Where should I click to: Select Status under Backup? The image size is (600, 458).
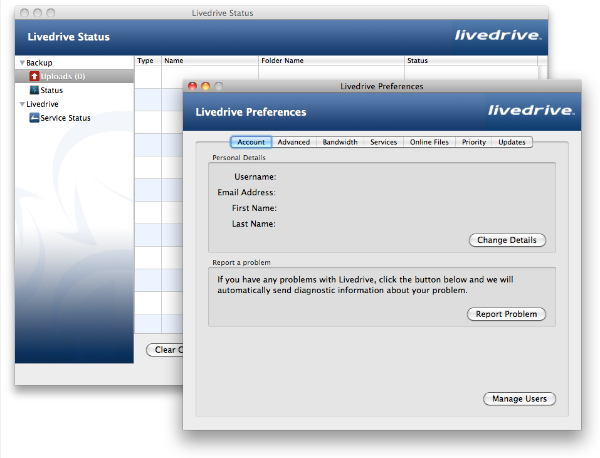pyautogui.click(x=52, y=90)
